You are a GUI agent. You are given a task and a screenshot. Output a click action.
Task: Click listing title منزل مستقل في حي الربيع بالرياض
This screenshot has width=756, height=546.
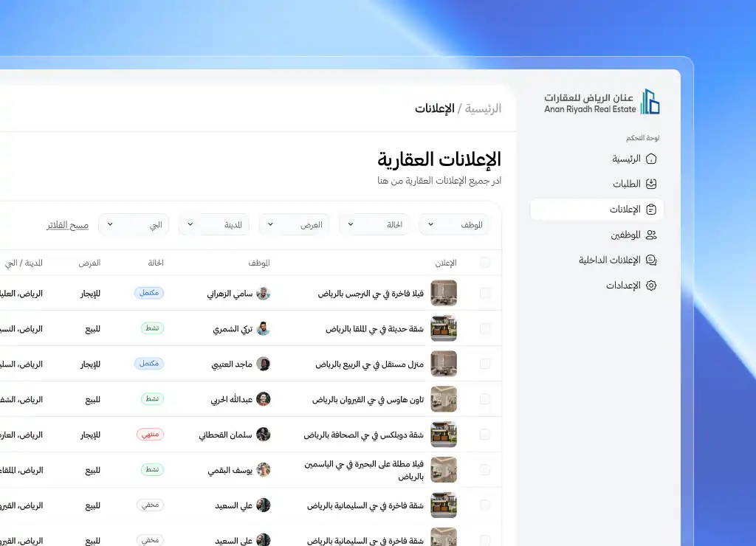[370, 364]
